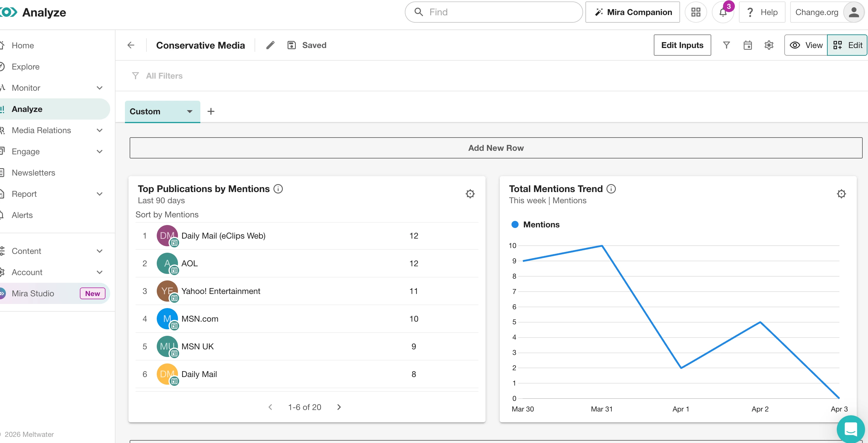The image size is (868, 443).
Task: Open the calendar date range icon
Action: tap(747, 45)
